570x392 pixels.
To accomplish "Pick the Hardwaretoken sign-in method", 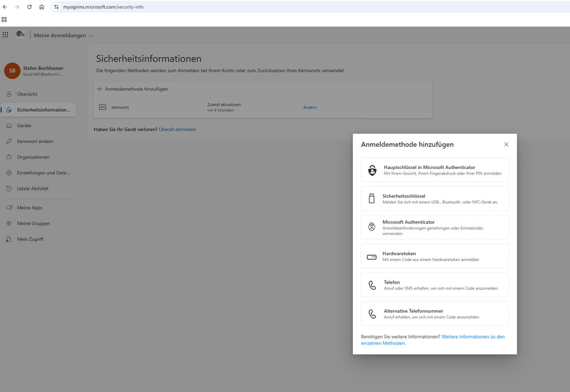I will pyautogui.click(x=434, y=256).
